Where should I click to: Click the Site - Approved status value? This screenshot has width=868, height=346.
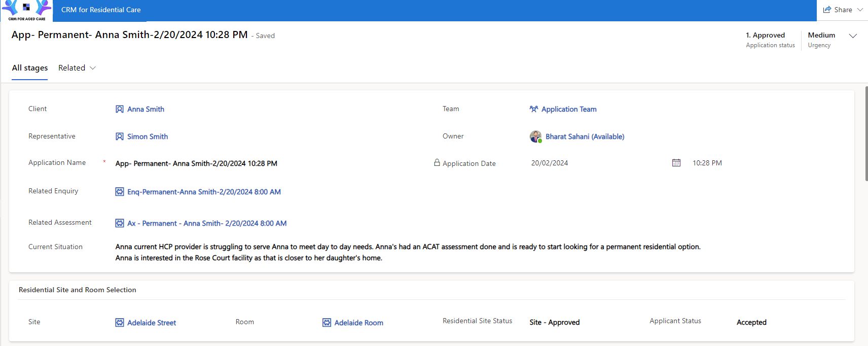click(x=555, y=322)
